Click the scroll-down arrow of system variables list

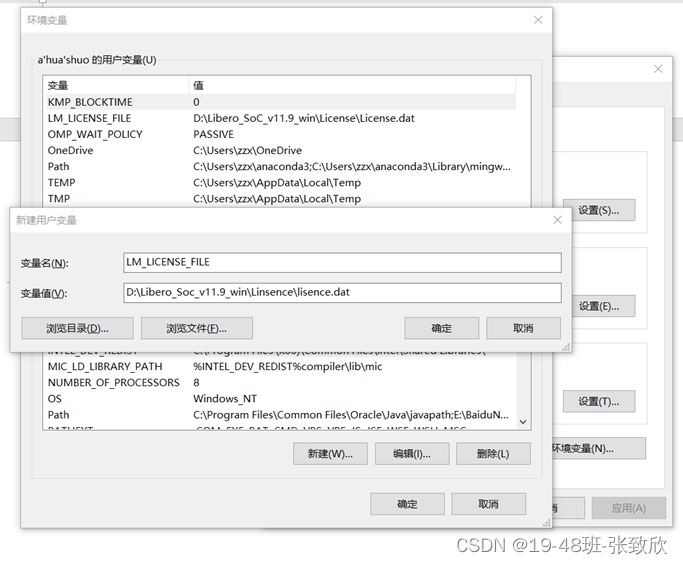point(523,422)
